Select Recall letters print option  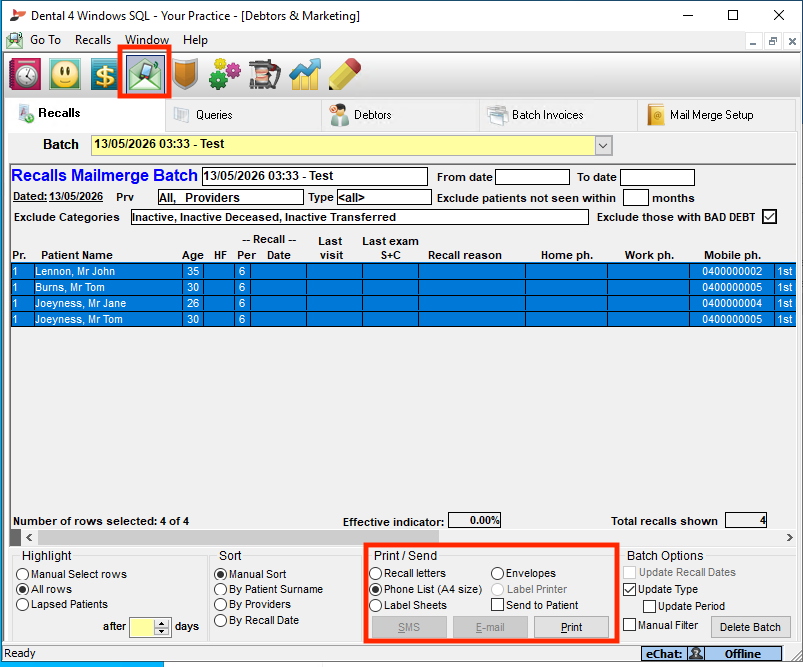[x=408, y=573]
